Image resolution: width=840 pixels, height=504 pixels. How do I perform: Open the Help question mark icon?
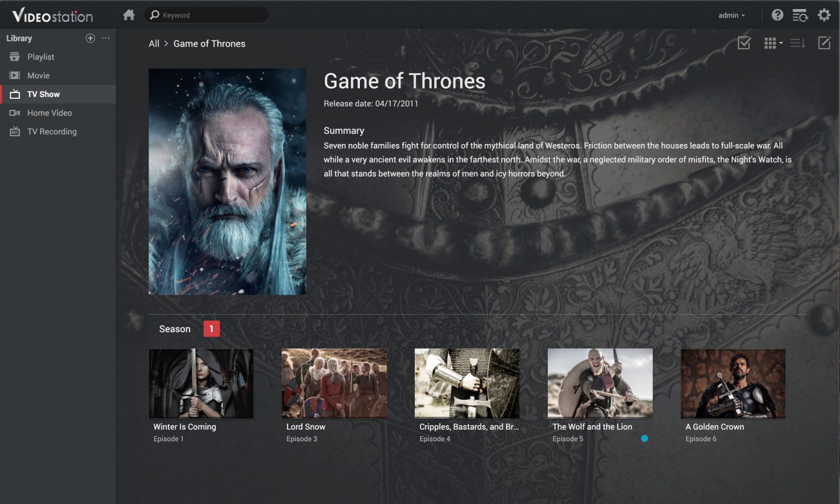777,15
